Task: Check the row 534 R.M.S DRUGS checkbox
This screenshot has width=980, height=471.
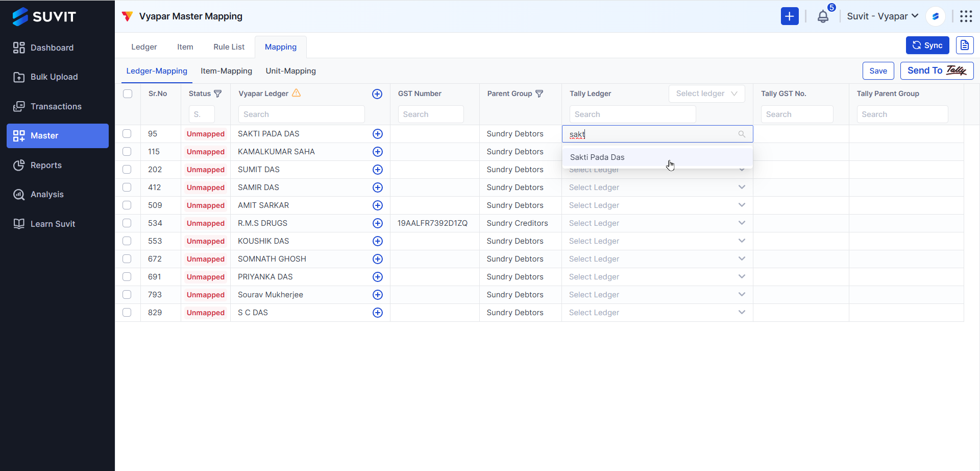Action: pos(127,223)
